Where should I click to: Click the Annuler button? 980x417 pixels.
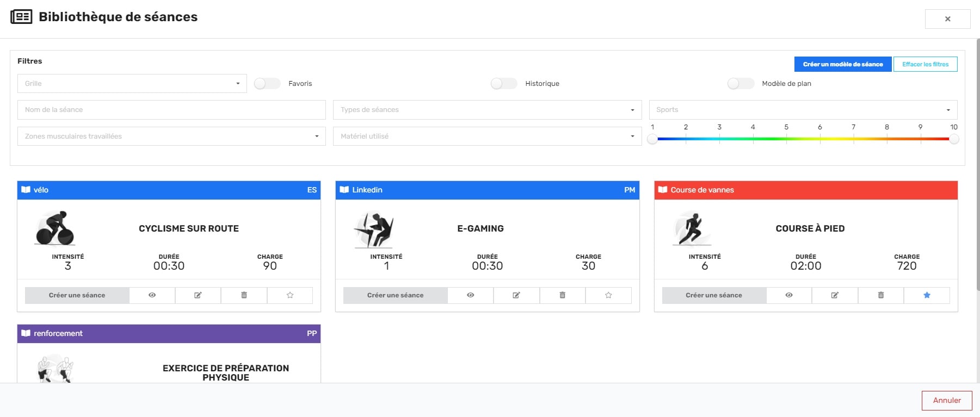[947, 401]
